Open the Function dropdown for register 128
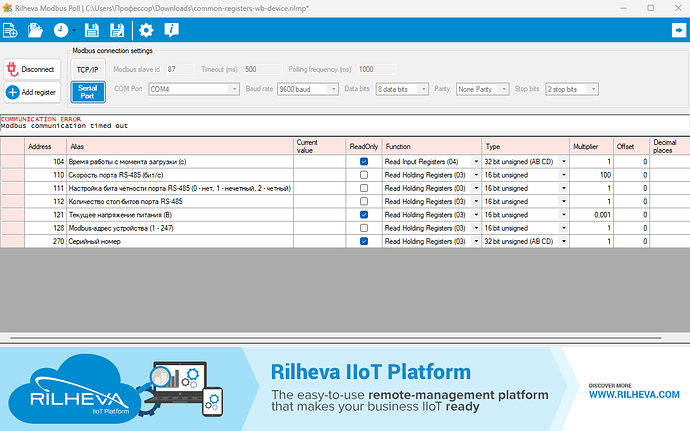The image size is (690, 431). pos(474,228)
